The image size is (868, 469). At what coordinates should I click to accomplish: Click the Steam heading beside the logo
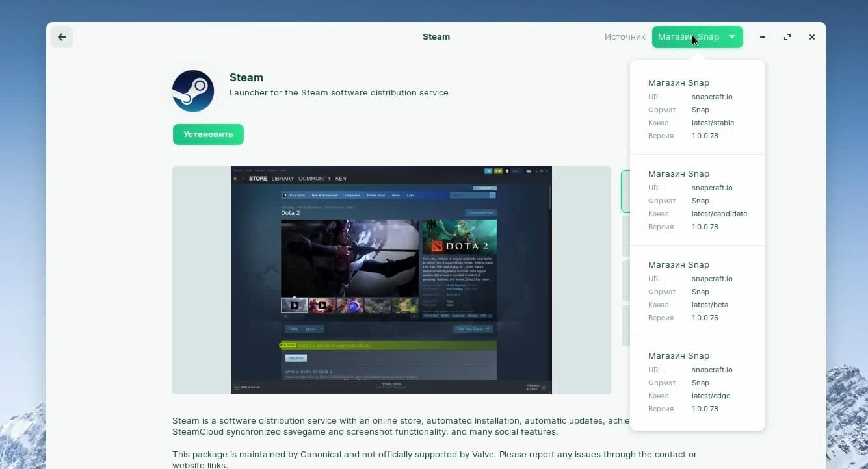click(x=246, y=77)
